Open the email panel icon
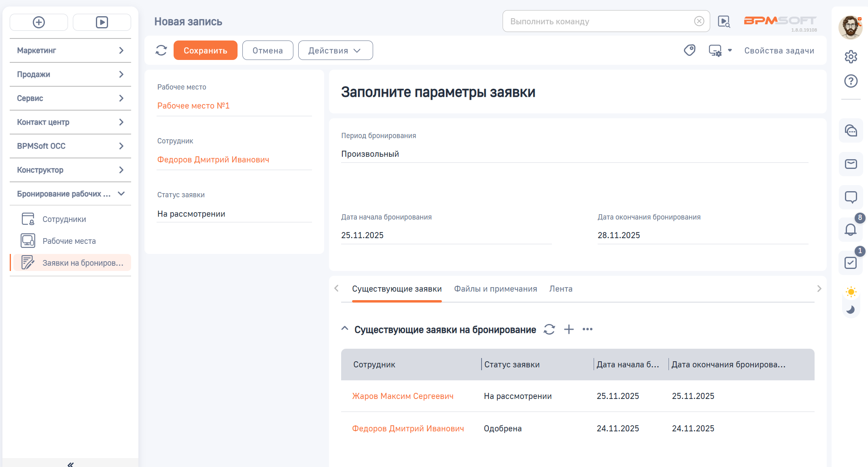Viewport: 868px width, 467px height. [851, 164]
